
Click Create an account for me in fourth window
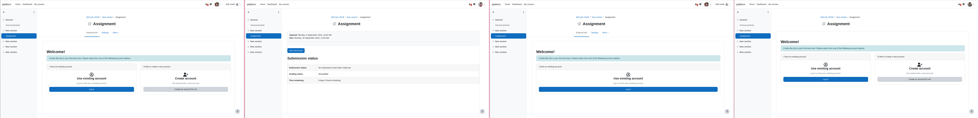pyautogui.click(x=919, y=80)
